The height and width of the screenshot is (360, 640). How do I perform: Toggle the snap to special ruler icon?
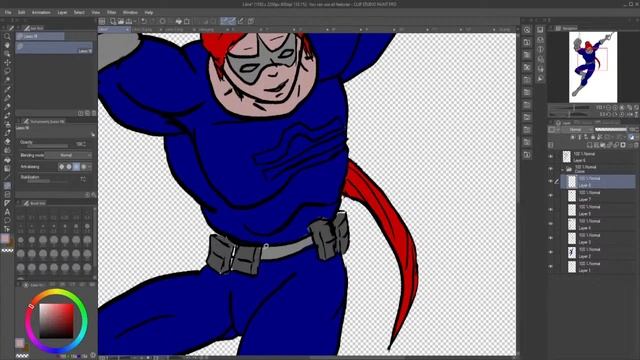click(232, 21)
